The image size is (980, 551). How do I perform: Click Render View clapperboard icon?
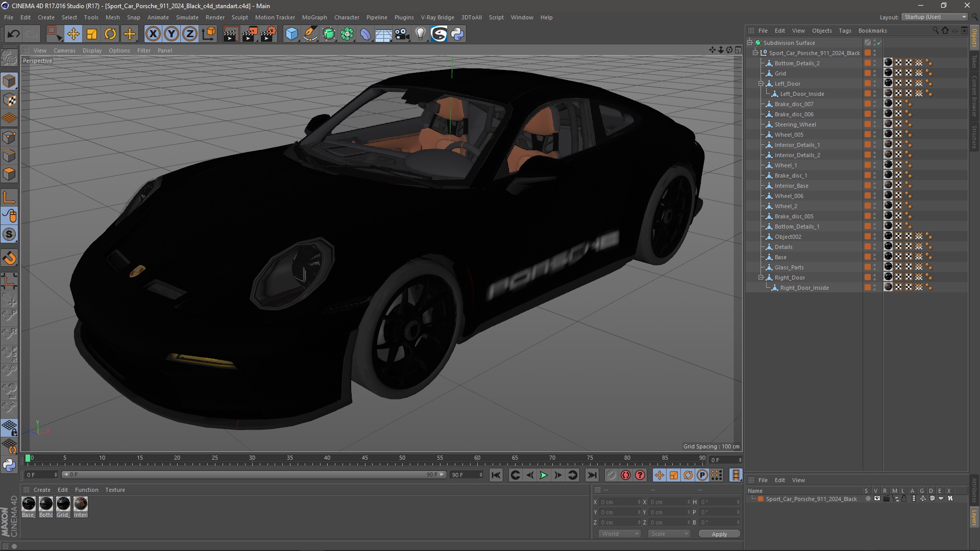(x=231, y=34)
